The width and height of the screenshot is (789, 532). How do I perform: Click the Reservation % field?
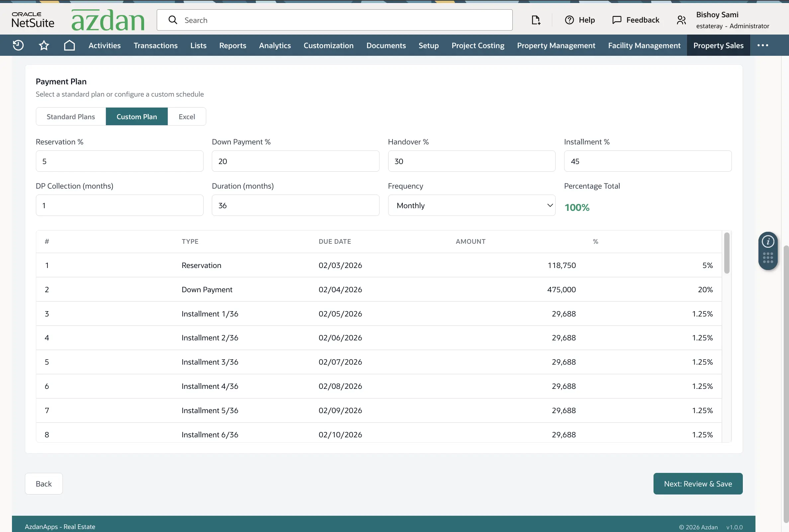click(120, 161)
